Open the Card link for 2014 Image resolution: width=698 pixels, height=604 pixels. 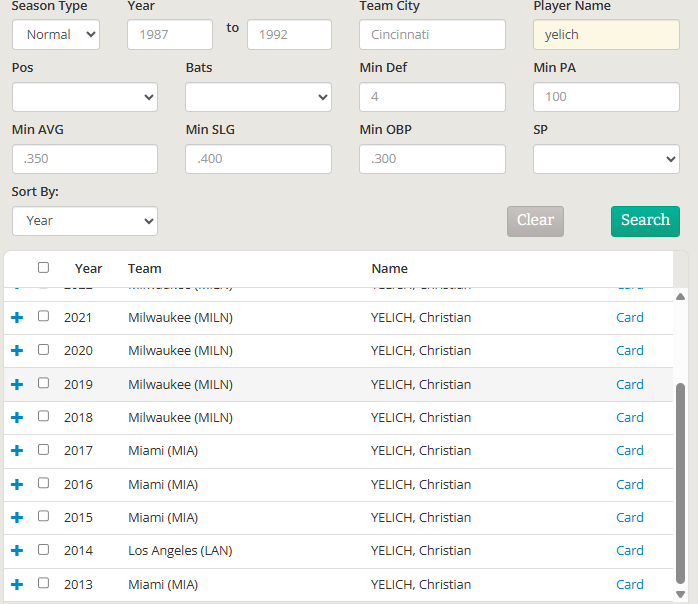(x=629, y=551)
